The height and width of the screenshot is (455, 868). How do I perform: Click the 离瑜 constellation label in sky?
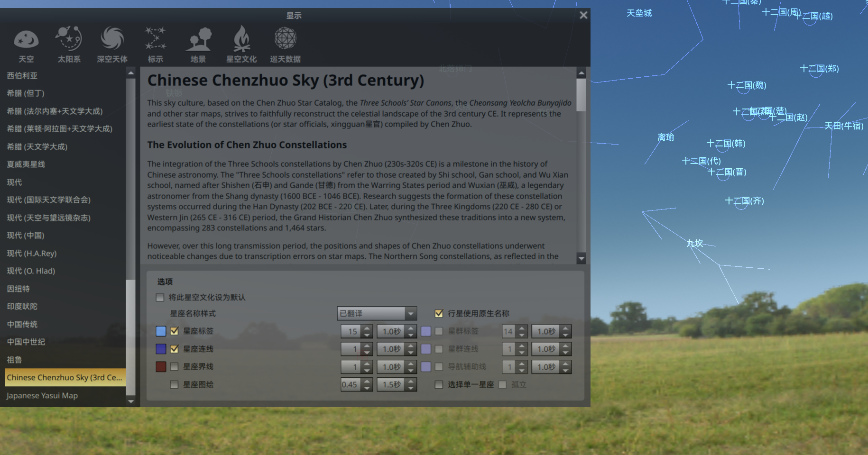(665, 137)
